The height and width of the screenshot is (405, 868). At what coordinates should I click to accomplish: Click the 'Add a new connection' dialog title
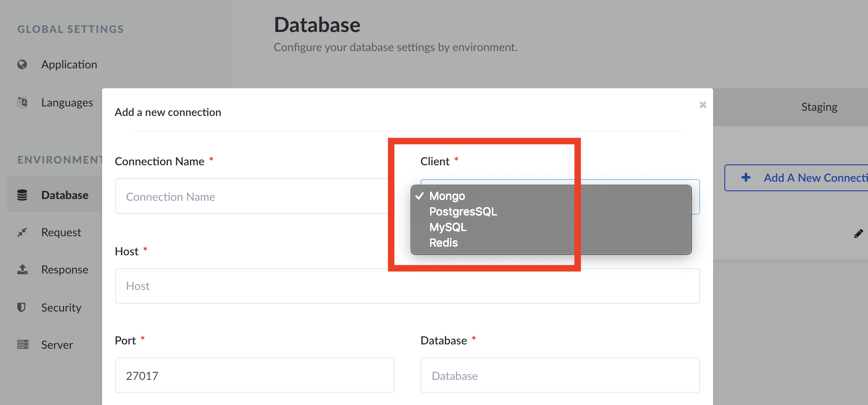(x=168, y=112)
